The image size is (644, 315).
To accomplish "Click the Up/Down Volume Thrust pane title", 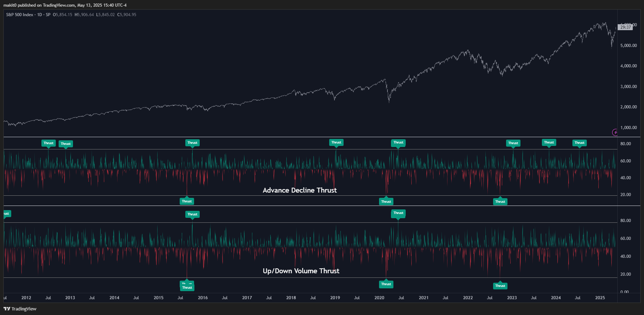I will [301, 271].
